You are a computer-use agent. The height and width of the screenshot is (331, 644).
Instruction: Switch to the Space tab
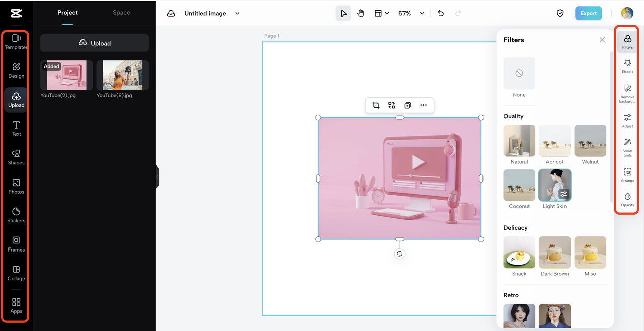pyautogui.click(x=121, y=13)
